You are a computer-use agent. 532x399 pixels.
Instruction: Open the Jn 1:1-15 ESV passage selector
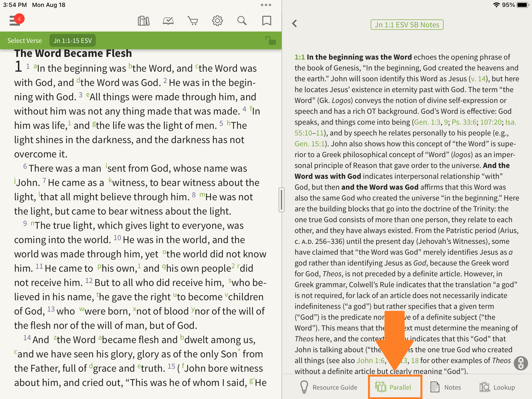coord(73,41)
